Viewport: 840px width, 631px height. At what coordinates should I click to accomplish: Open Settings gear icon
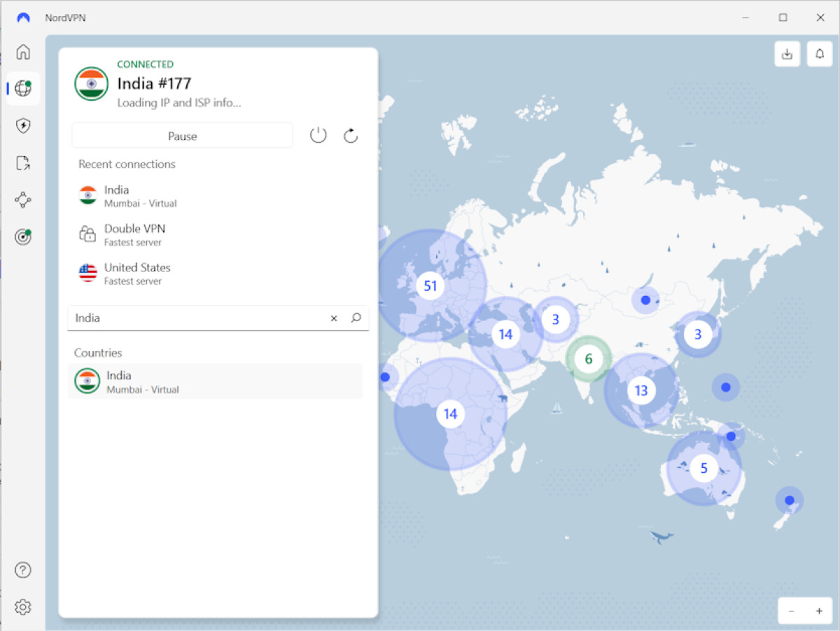23,607
